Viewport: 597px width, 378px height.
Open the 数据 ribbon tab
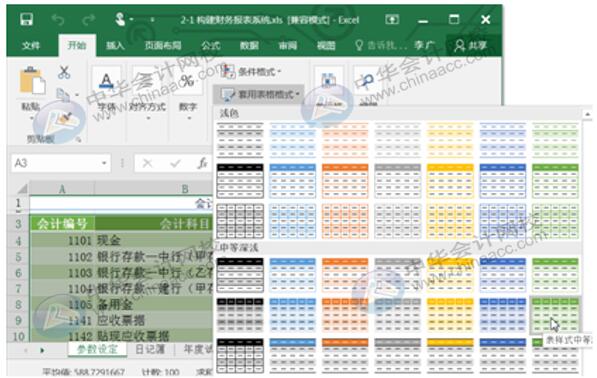pyautogui.click(x=249, y=46)
